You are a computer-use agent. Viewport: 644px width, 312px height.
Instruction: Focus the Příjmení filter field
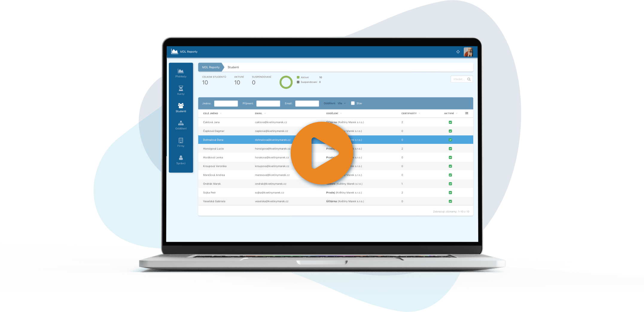pos(268,104)
